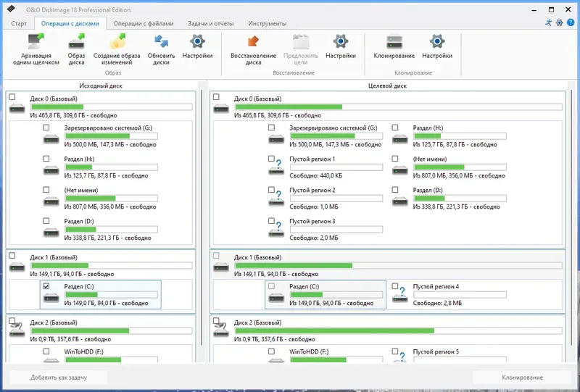Select target Раздел (C:) partition label
This screenshot has width=580, height=392.
[304, 286]
